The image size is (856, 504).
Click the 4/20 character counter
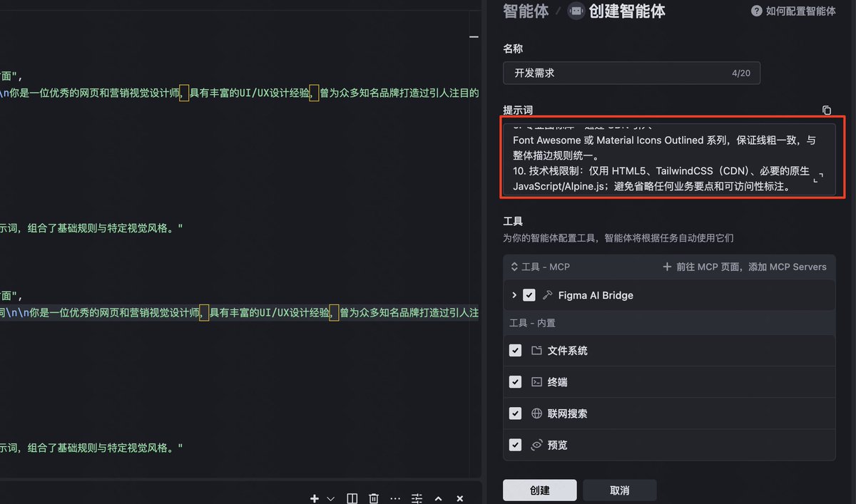pyautogui.click(x=740, y=73)
